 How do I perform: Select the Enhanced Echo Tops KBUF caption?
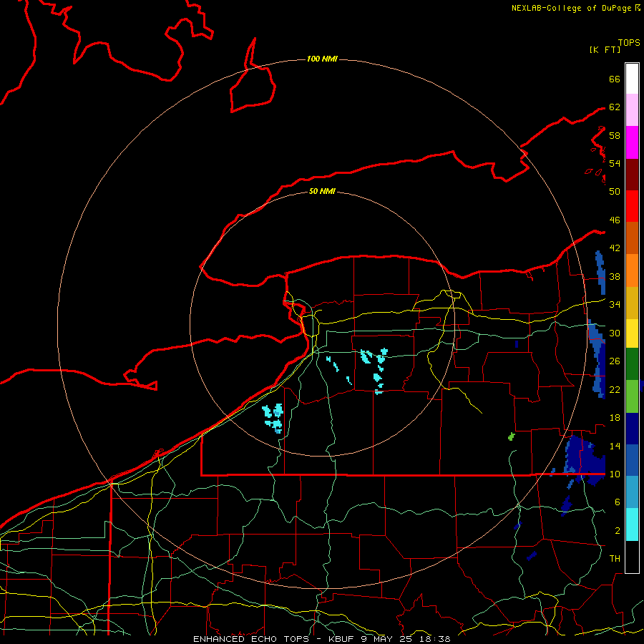(322, 639)
